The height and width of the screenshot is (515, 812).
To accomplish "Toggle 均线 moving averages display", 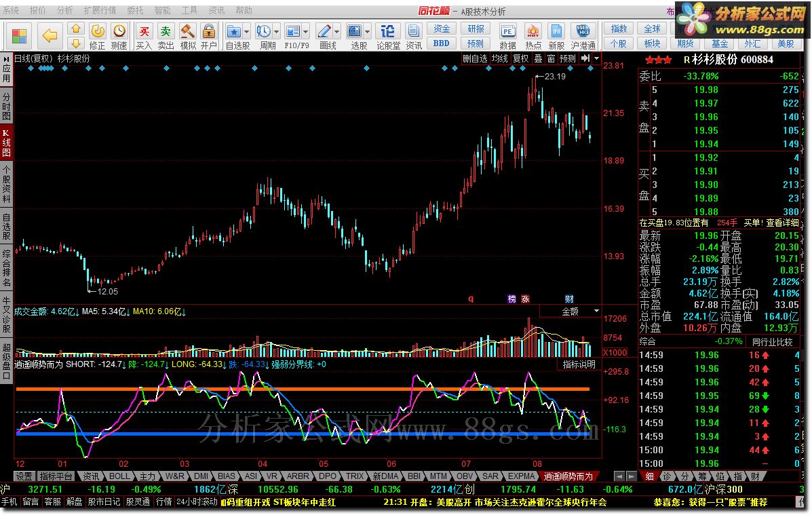I will [x=500, y=58].
